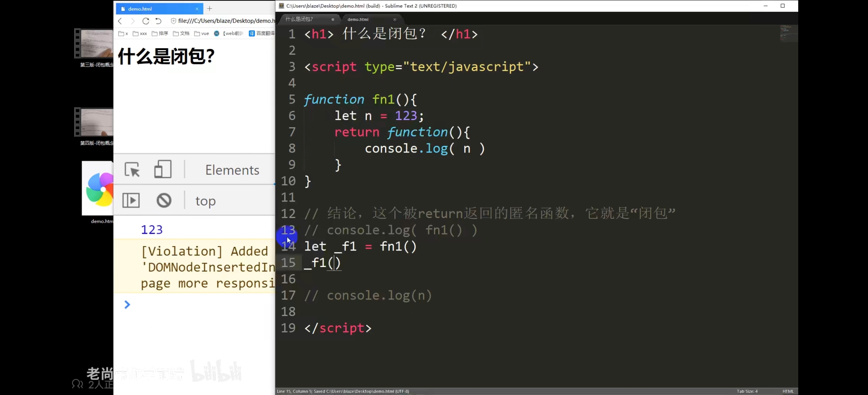Screen dimensions: 868x395
Task: Open the top context dropdown in console
Action: (205, 201)
